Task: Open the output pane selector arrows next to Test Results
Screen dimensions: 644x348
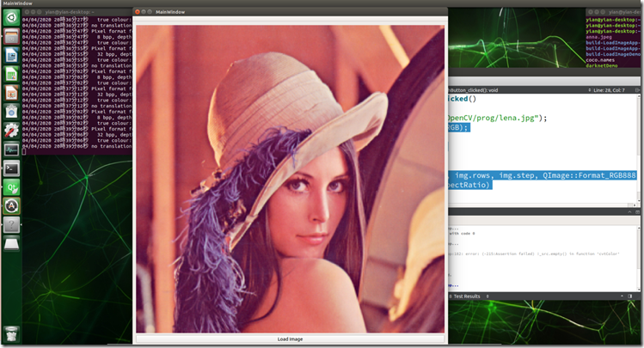Action: click(x=488, y=296)
